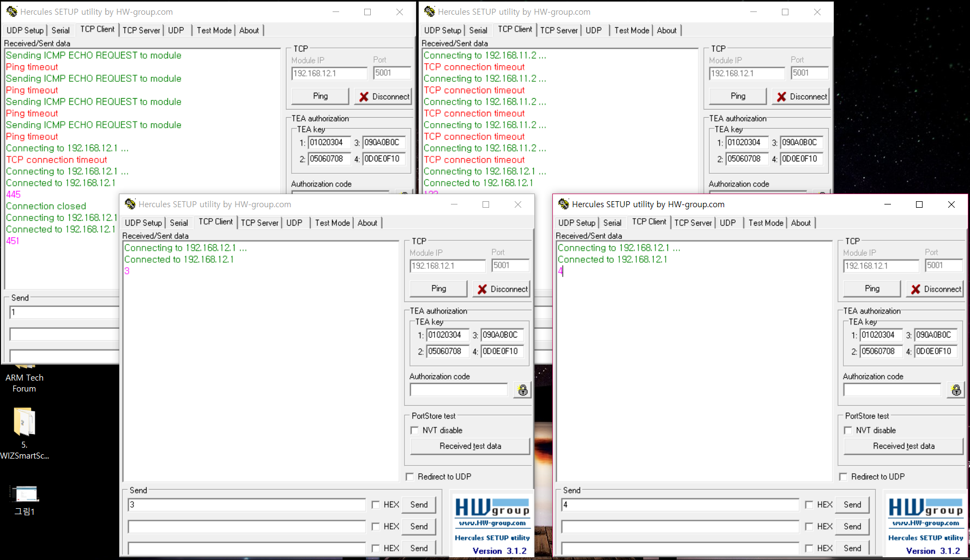Check Redirect to UDP in bottom-right window
The height and width of the screenshot is (560, 970).
844,477
